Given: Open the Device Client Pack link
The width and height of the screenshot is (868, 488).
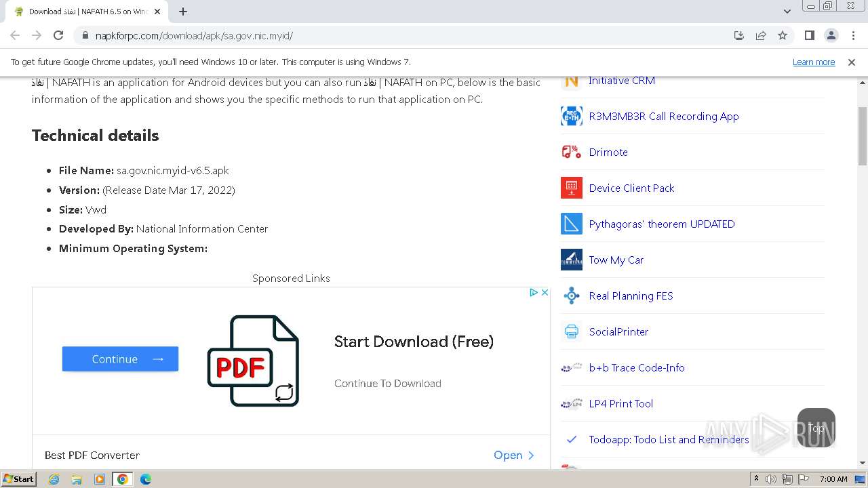Looking at the screenshot, I should tap(631, 188).
